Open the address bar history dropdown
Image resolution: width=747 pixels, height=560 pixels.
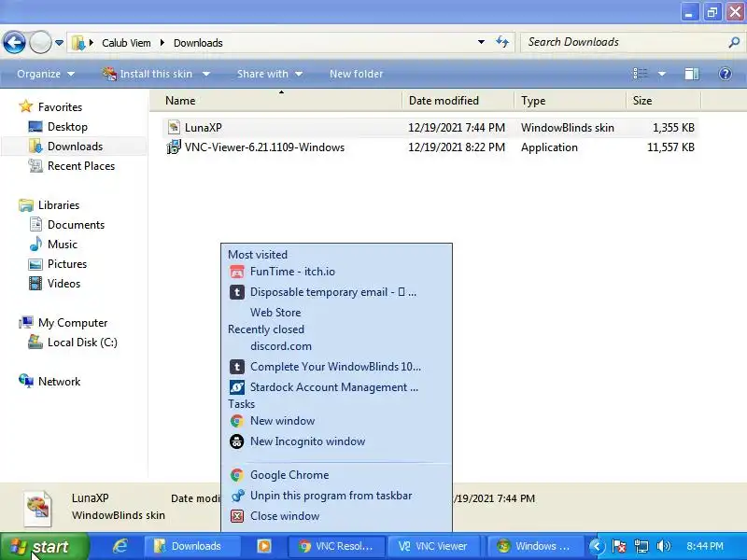(x=481, y=42)
